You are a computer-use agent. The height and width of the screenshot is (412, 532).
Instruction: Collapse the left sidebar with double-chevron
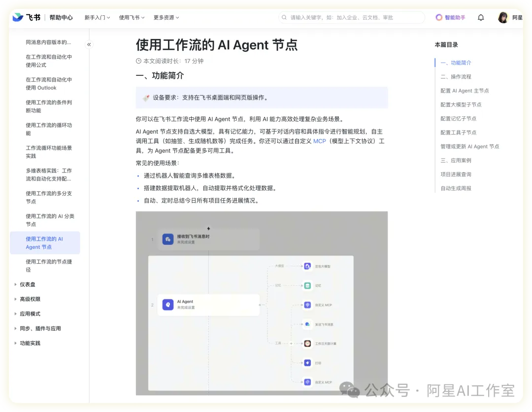coord(89,44)
